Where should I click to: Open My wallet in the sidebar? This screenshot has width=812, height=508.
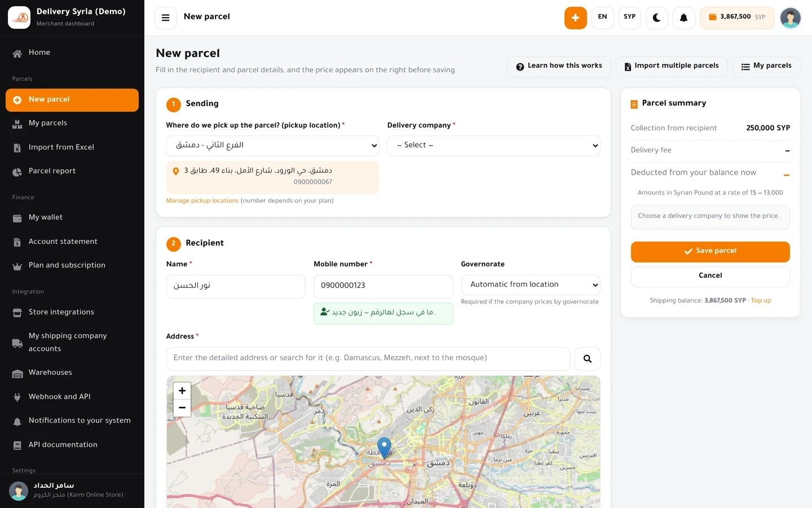click(72, 217)
